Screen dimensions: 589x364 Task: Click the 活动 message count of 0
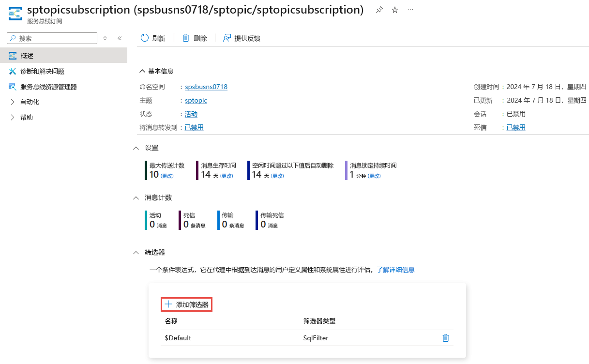152,225
